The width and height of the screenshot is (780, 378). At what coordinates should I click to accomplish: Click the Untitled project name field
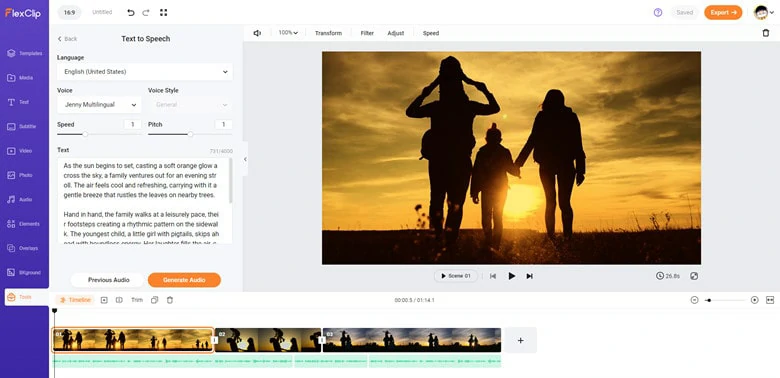click(x=102, y=12)
